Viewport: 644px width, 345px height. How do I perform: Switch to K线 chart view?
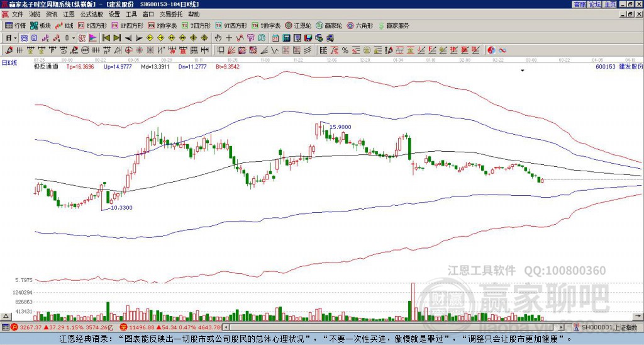point(64,25)
